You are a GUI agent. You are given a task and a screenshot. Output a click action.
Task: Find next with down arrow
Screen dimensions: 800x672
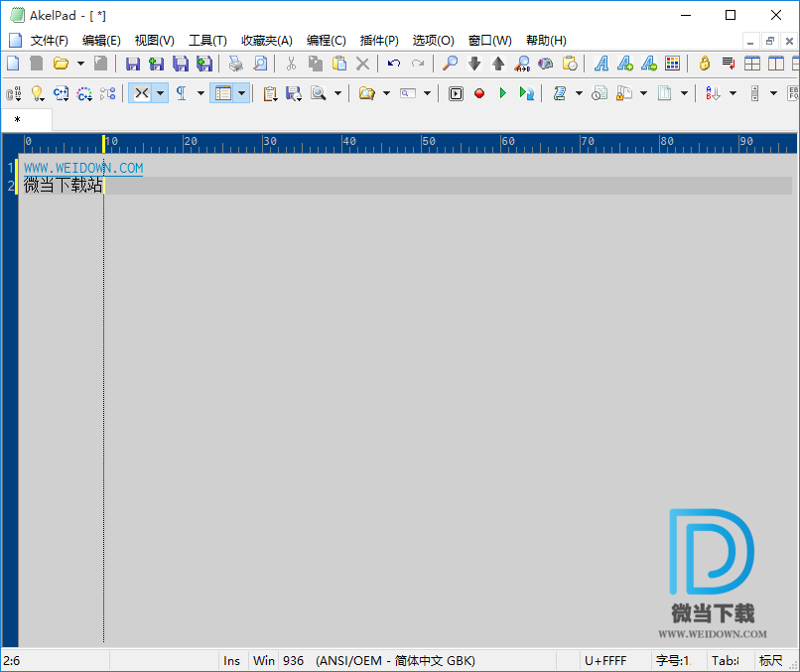(x=474, y=64)
